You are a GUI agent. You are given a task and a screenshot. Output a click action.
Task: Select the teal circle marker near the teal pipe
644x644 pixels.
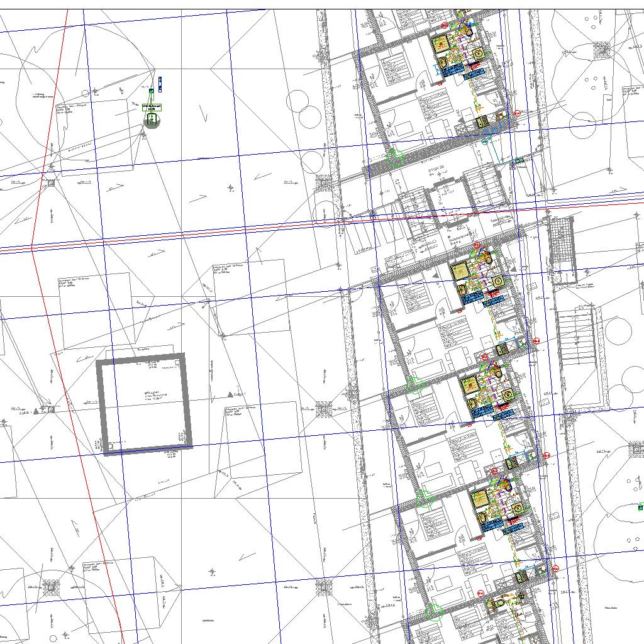[484, 142]
